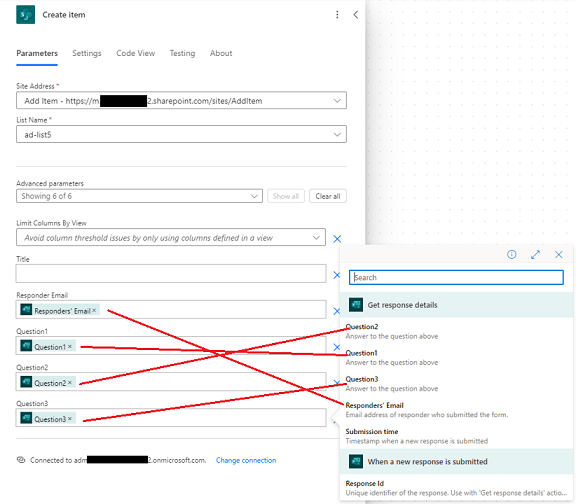576x504 pixels.
Task: Click into the Title input field
Action: click(x=171, y=274)
